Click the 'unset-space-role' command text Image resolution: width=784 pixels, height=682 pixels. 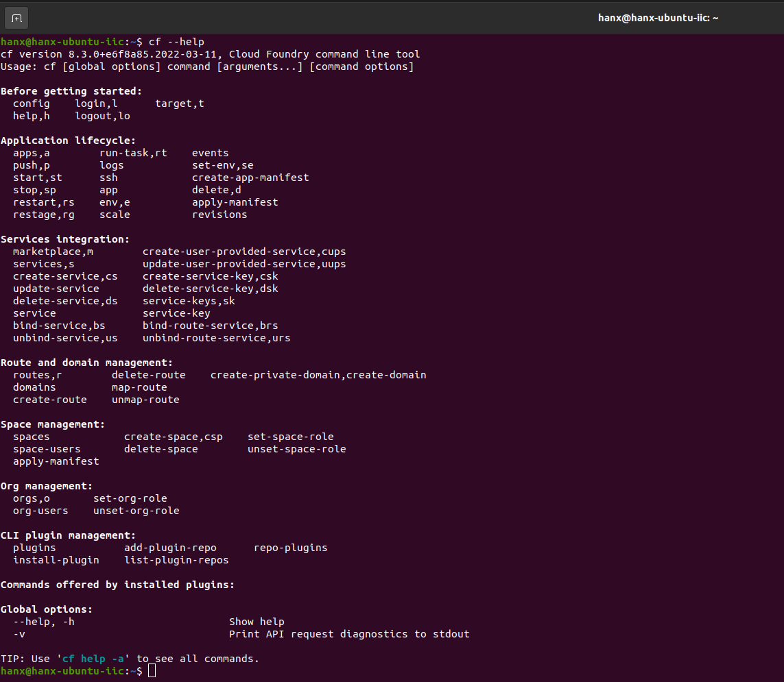(296, 449)
